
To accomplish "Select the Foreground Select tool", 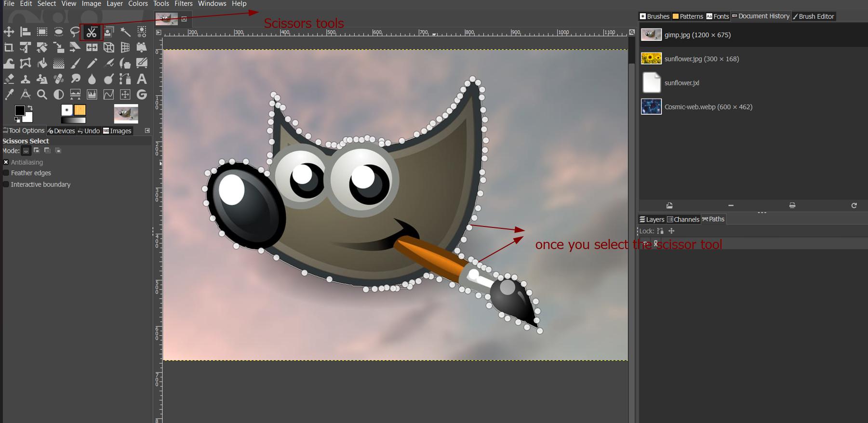I will [108, 32].
